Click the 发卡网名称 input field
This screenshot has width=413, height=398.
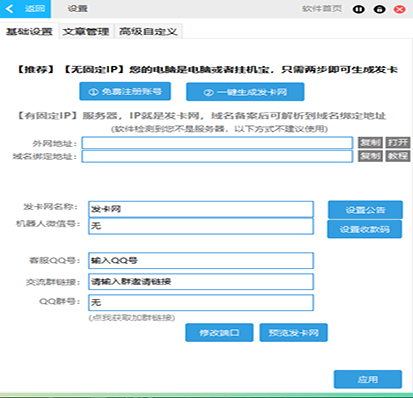[x=201, y=209]
